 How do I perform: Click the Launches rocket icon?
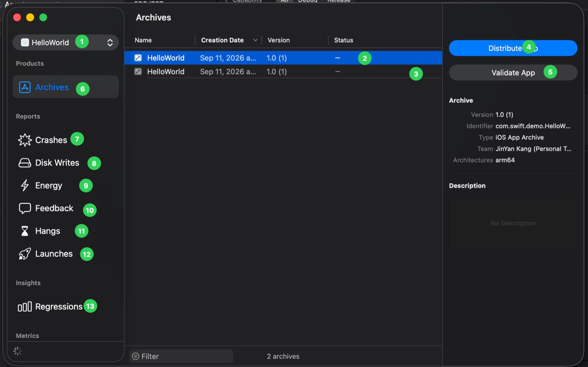click(x=25, y=254)
